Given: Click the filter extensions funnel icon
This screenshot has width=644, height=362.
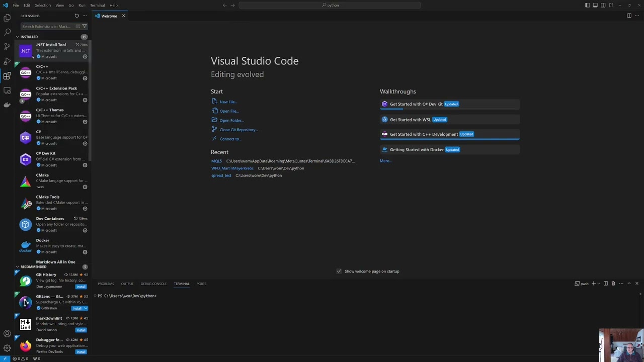Looking at the screenshot, I should pyautogui.click(x=84, y=26).
